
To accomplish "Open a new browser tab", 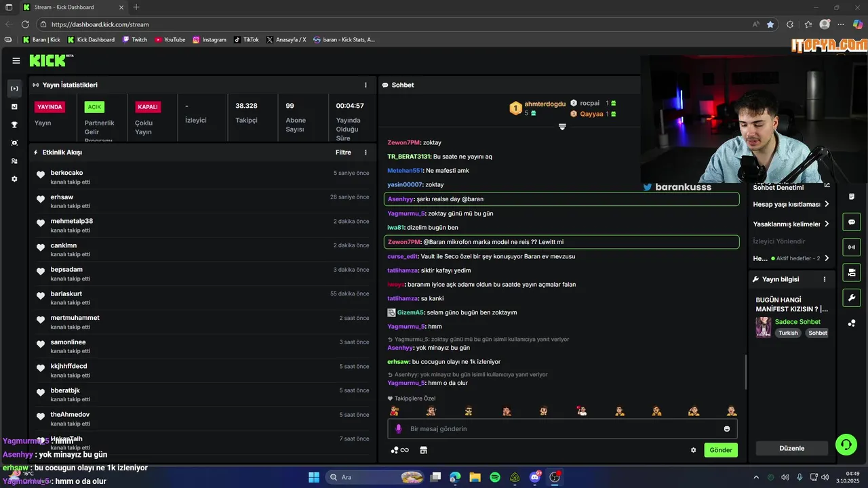I will pos(136,7).
